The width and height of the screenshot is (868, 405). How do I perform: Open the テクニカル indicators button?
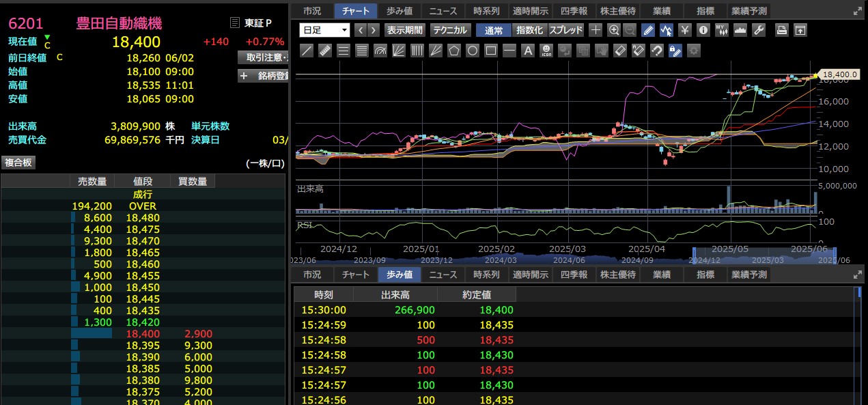[x=450, y=30]
